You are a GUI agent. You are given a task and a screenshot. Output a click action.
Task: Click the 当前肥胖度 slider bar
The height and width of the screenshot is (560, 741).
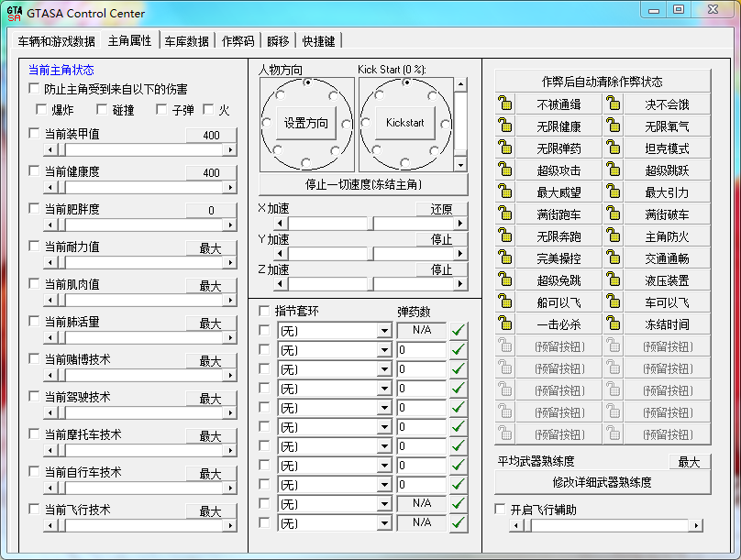pos(140,225)
